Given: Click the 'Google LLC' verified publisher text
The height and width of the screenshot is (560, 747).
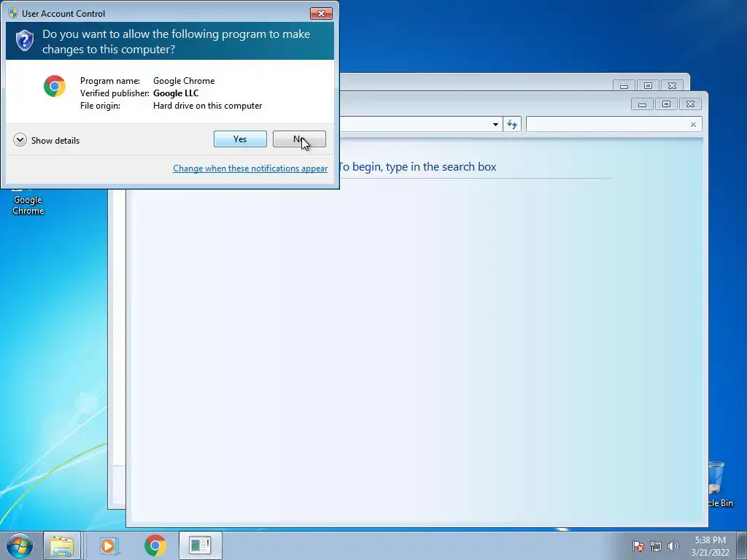Looking at the screenshot, I should coord(176,93).
